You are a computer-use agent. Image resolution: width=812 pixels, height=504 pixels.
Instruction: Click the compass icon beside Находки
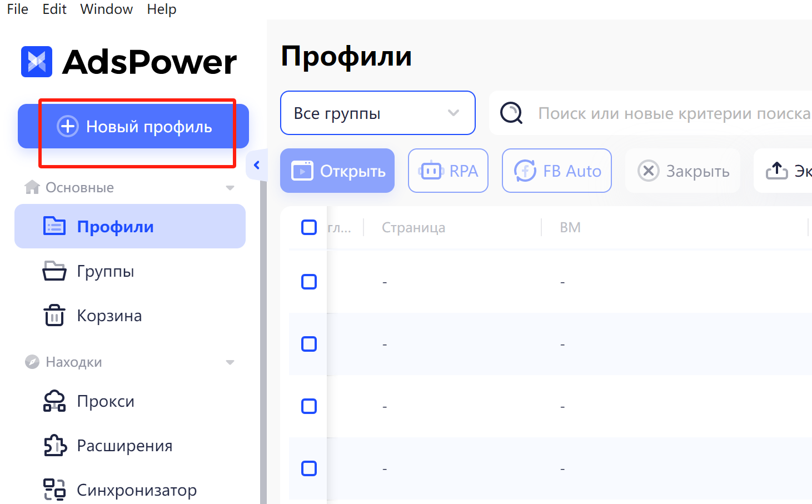click(32, 362)
